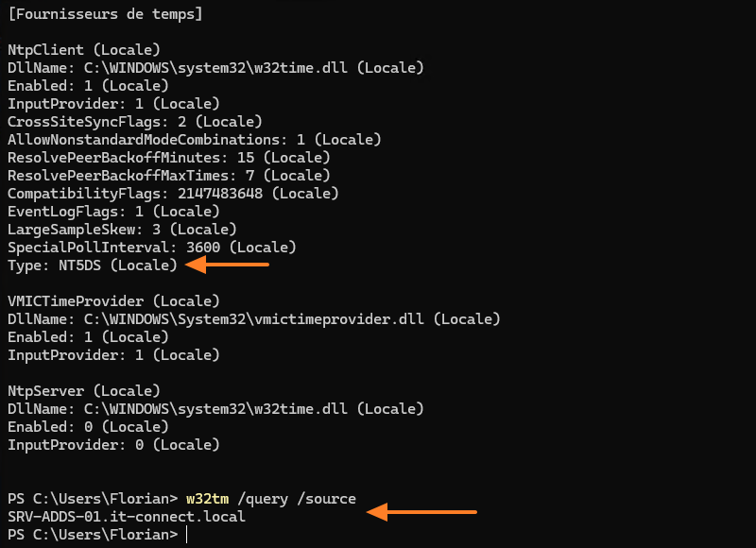756x548 pixels.
Task: Click the CrossSiteSyncFlags: 2 line
Action: pos(134,122)
